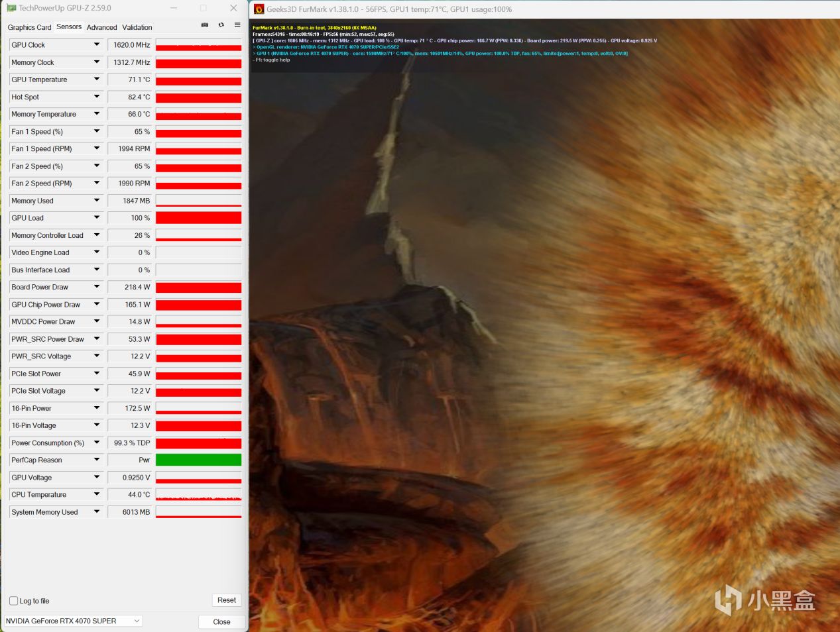Click the GPU Clock value 1620.0 MHz
The width and height of the screenshot is (840, 632).
click(131, 45)
